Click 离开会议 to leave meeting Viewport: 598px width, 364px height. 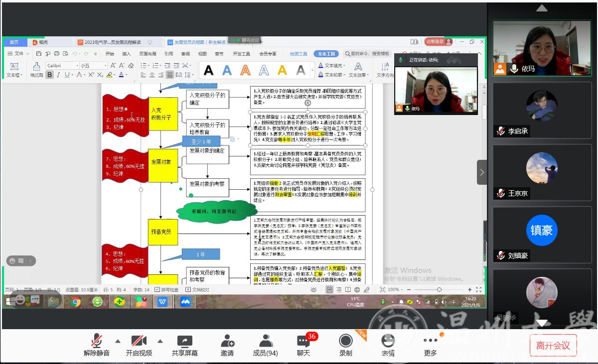coord(553,345)
